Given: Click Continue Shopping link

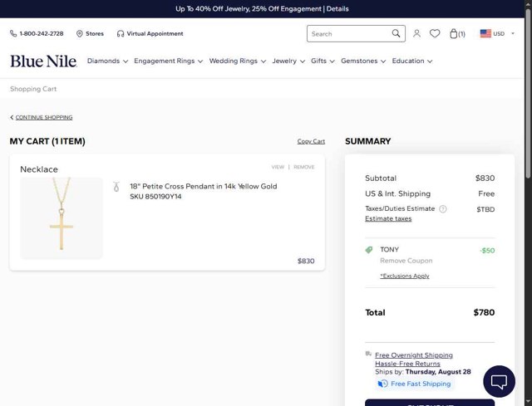Looking at the screenshot, I should [44, 117].
